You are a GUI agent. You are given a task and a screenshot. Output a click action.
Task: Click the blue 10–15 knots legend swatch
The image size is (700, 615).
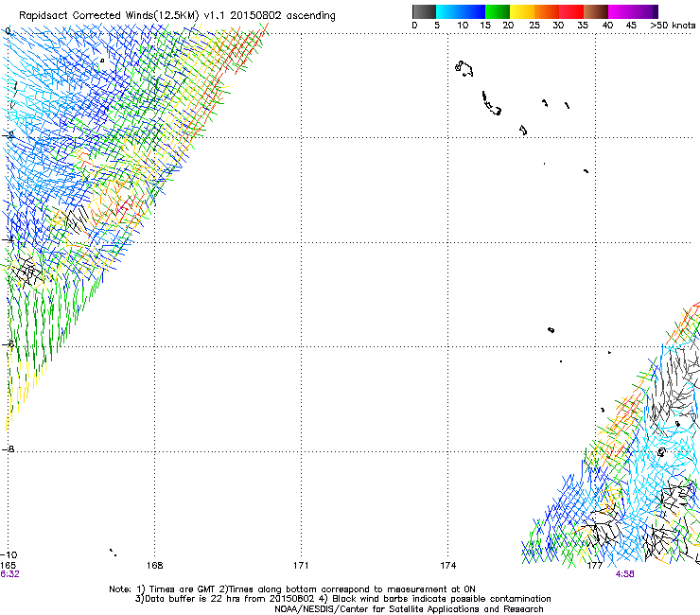click(473, 11)
